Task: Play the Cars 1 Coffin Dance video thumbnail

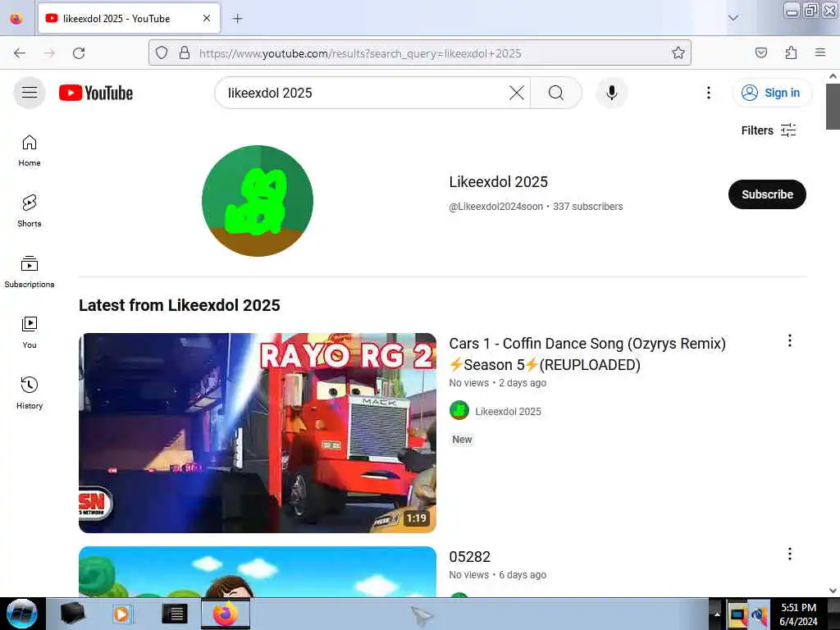Action: (x=258, y=433)
